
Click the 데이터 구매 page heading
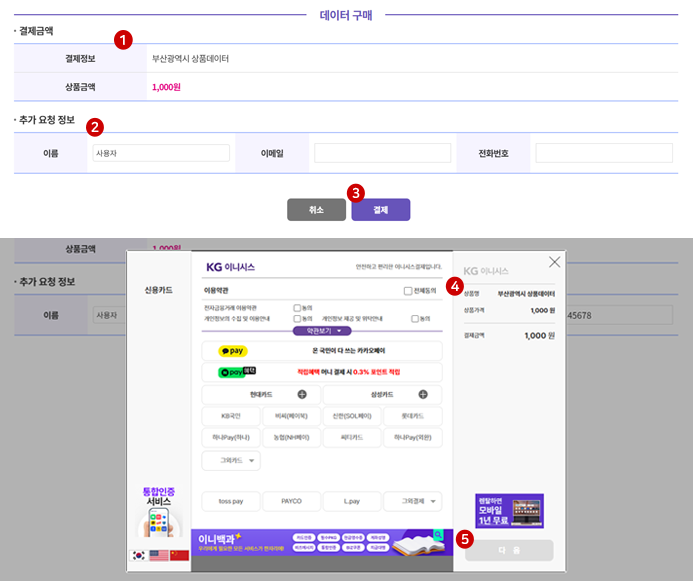click(346, 15)
